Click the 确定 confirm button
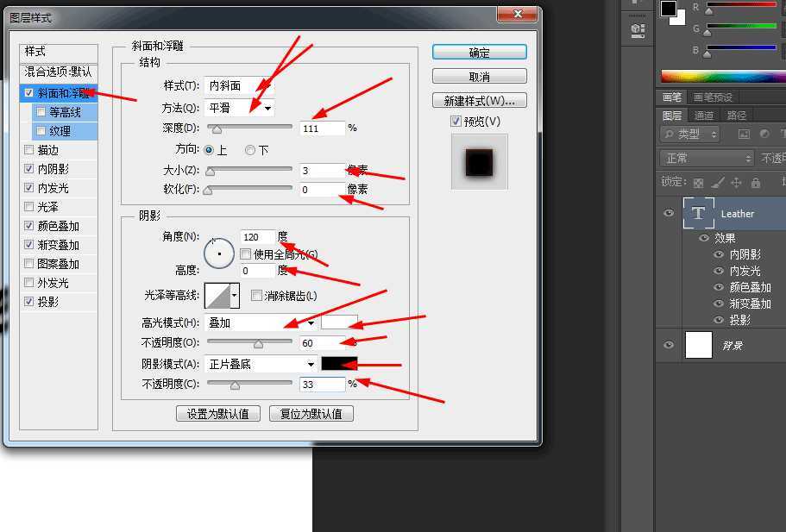 tap(480, 52)
